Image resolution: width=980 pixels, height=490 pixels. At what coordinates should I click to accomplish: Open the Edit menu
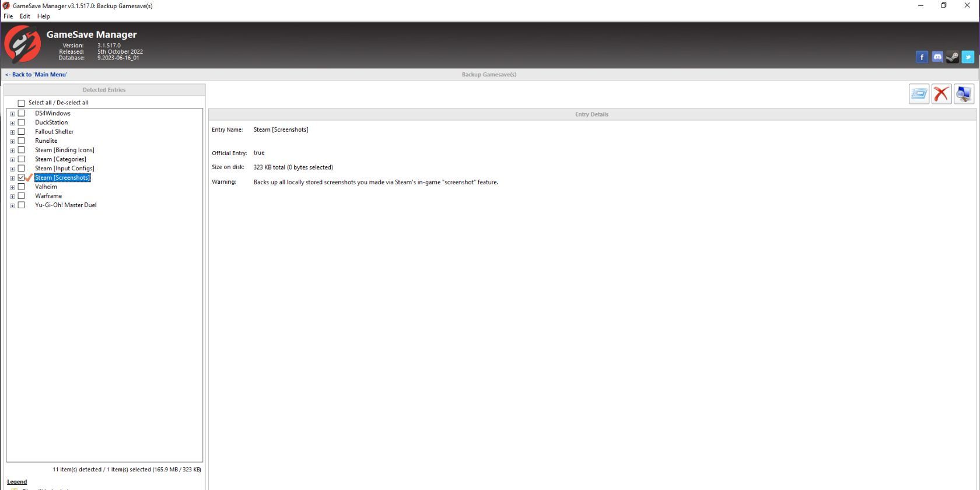[x=25, y=16]
